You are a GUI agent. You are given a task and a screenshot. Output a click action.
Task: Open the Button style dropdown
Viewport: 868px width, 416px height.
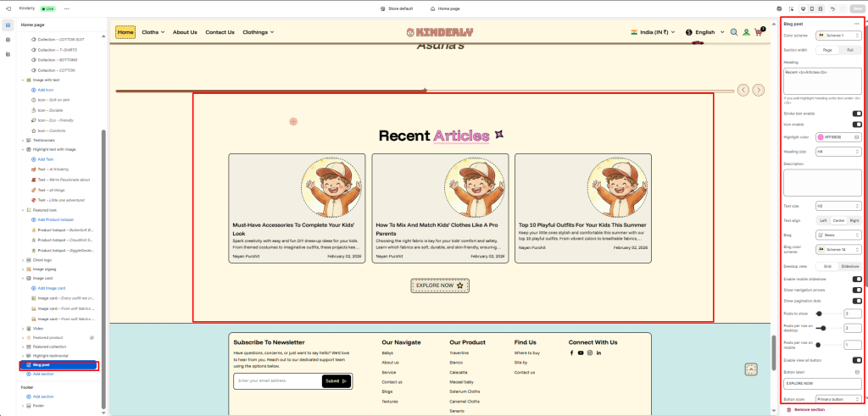[838, 398]
